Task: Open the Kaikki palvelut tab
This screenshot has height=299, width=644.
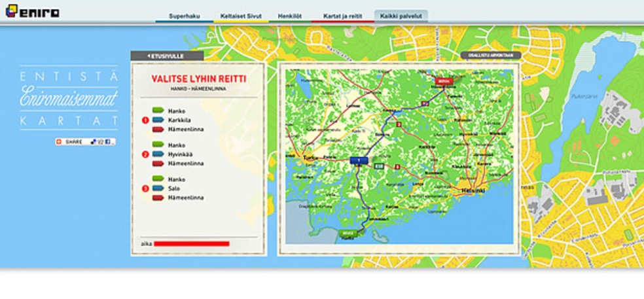Action: pos(401,15)
